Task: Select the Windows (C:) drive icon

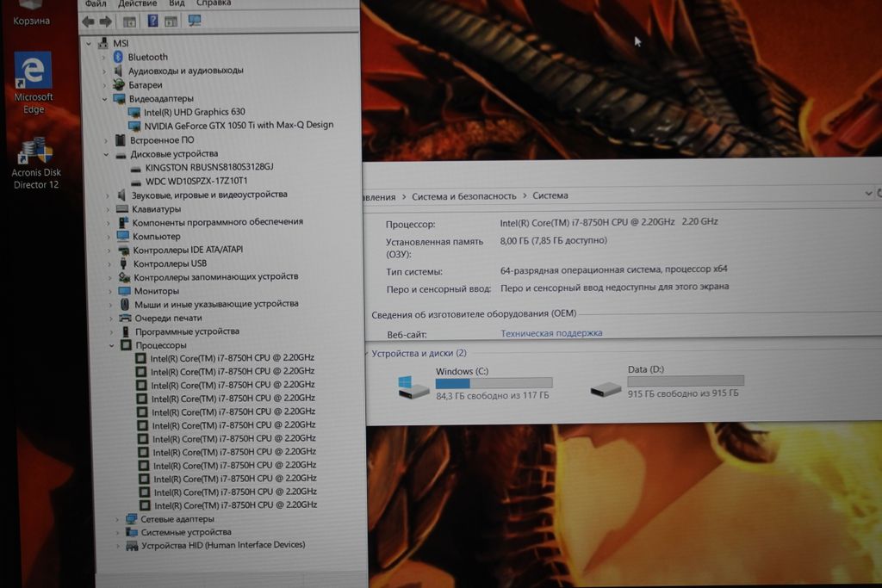Action: 413,387
